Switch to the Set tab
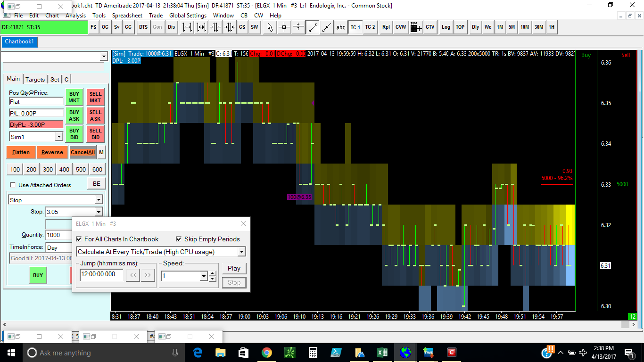 pyautogui.click(x=55, y=79)
